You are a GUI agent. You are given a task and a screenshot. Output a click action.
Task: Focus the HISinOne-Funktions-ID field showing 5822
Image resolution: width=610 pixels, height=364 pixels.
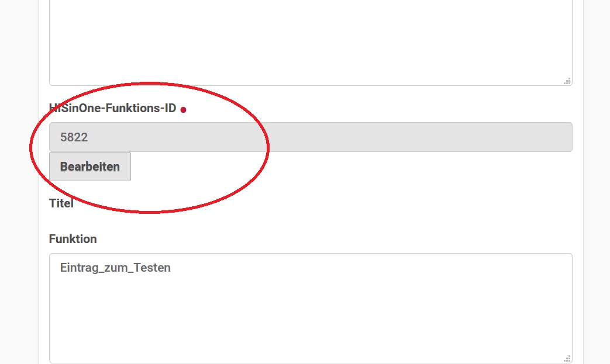click(x=311, y=137)
